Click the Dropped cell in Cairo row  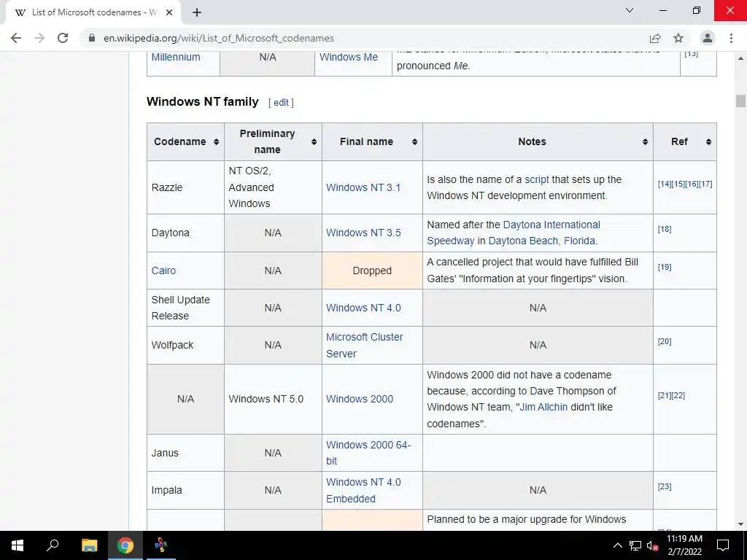click(x=372, y=271)
